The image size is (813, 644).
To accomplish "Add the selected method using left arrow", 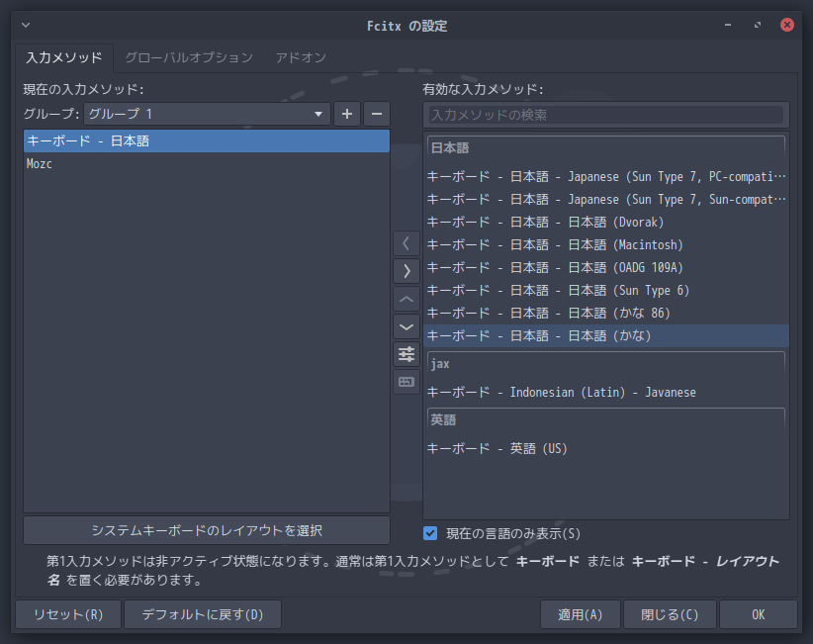I will pos(406,243).
